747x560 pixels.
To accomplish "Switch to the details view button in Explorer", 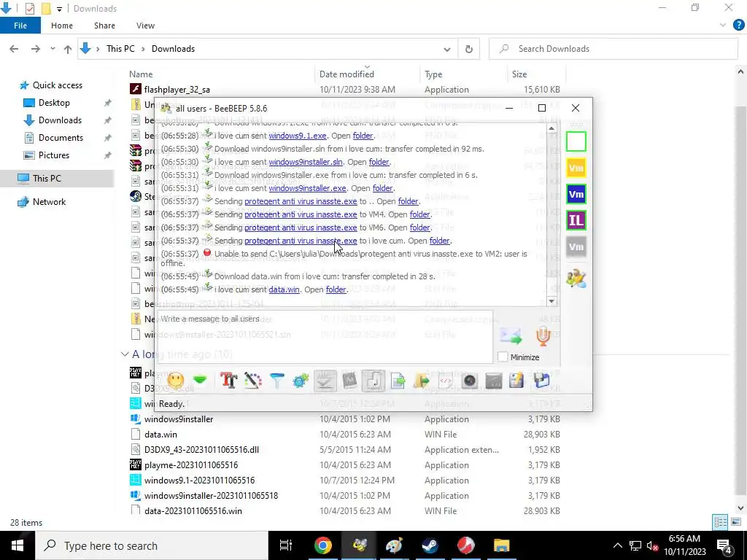I will [x=720, y=522].
